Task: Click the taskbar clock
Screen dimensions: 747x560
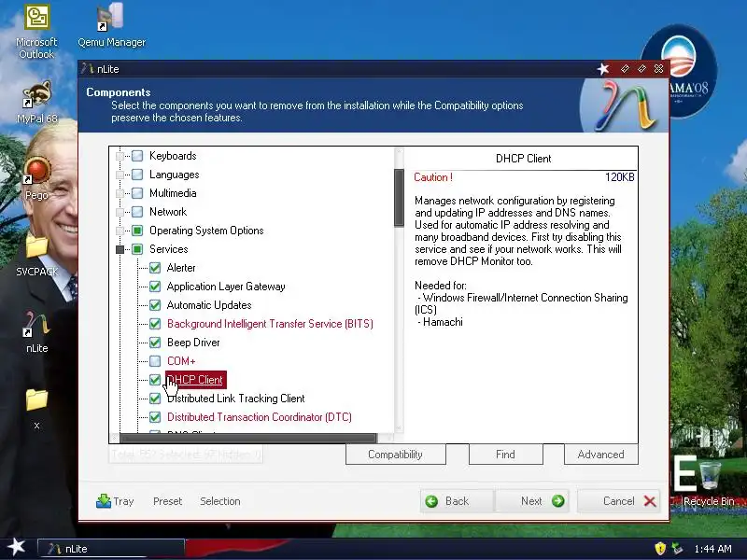Action: point(712,549)
